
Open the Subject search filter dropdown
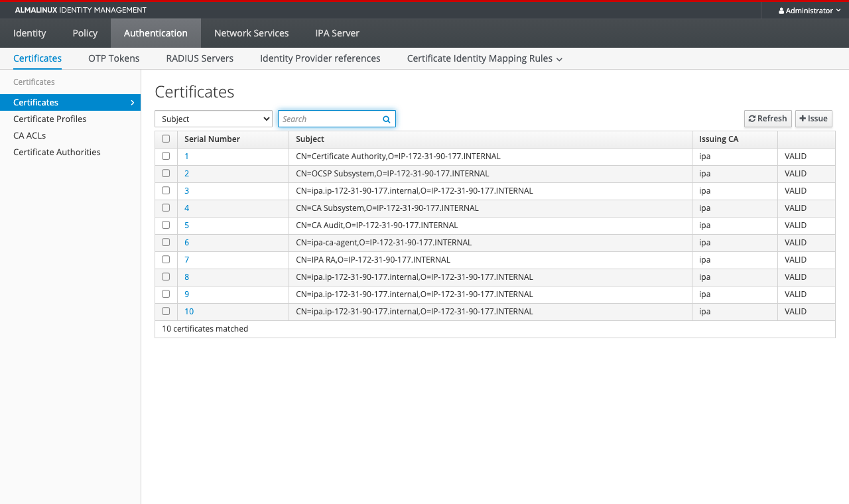tap(214, 119)
